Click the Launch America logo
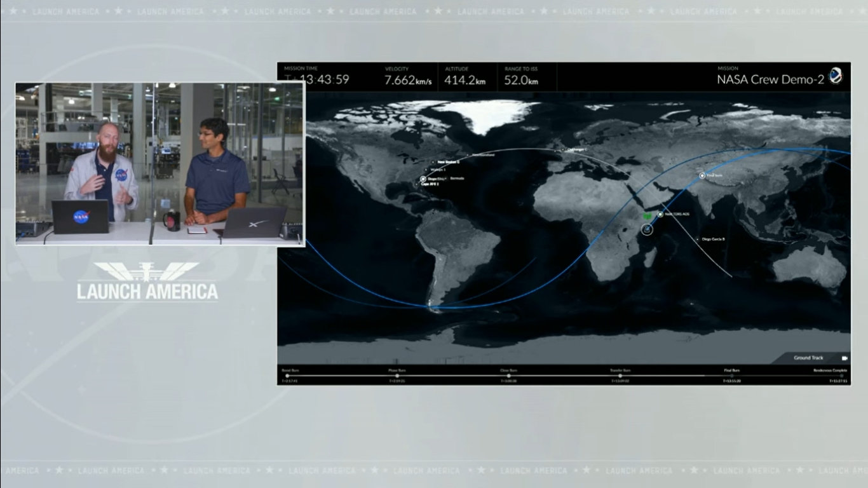Screen dimensions: 868x488 tap(147, 281)
